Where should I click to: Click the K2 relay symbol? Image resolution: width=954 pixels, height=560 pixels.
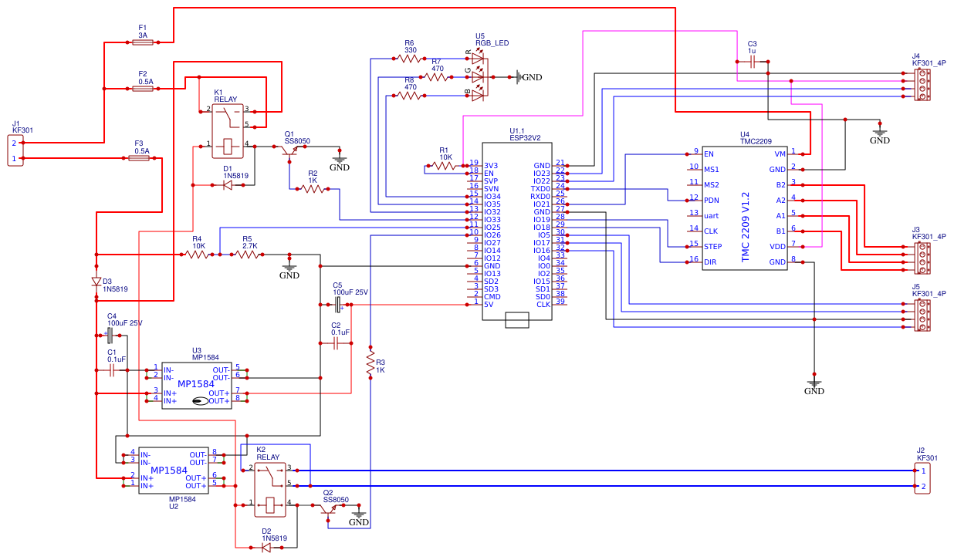(270, 489)
